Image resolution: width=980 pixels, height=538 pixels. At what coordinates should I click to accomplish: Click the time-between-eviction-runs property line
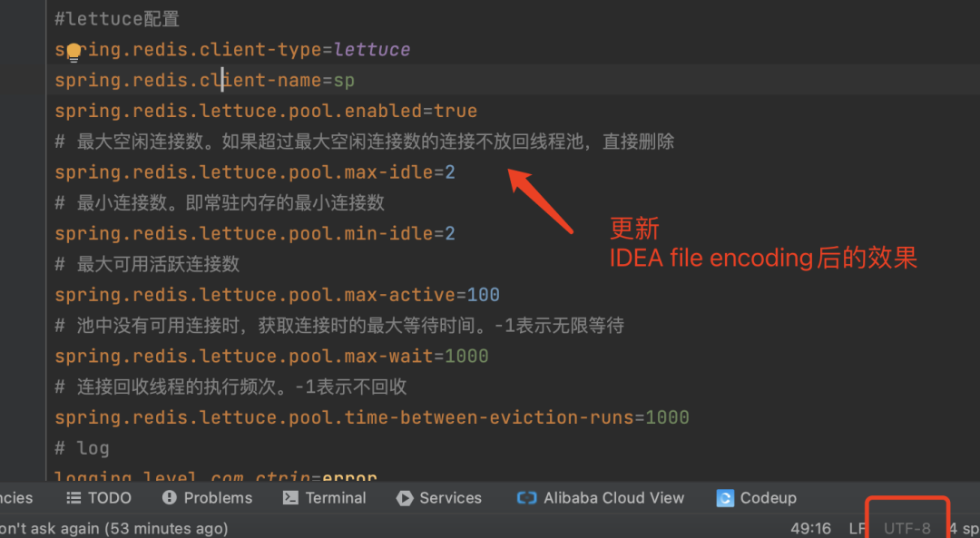pyautogui.click(x=372, y=417)
